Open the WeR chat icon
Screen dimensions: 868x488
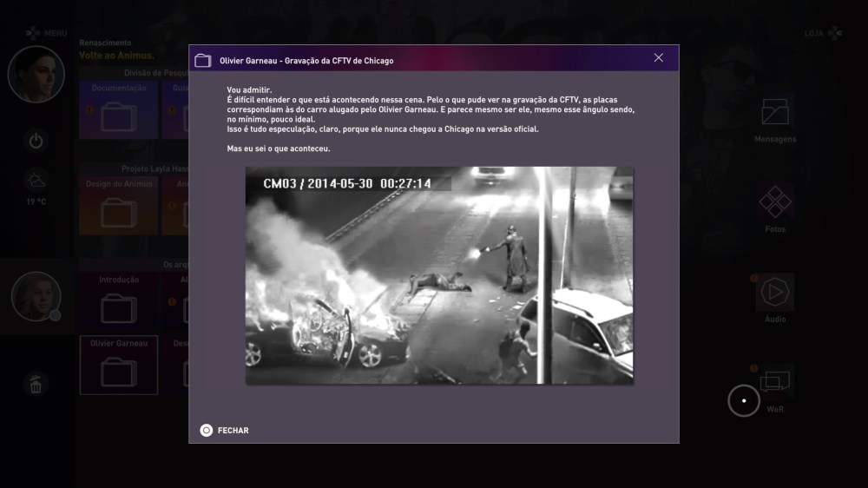[774, 382]
